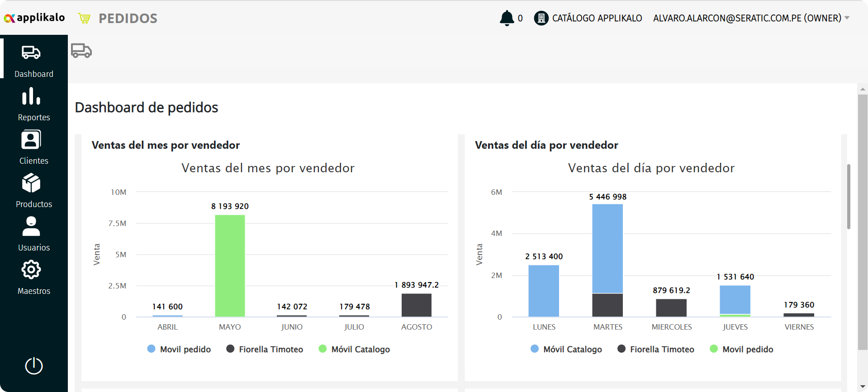This screenshot has height=392, width=868.
Task: Open the Maestros gear icon
Action: point(31,269)
